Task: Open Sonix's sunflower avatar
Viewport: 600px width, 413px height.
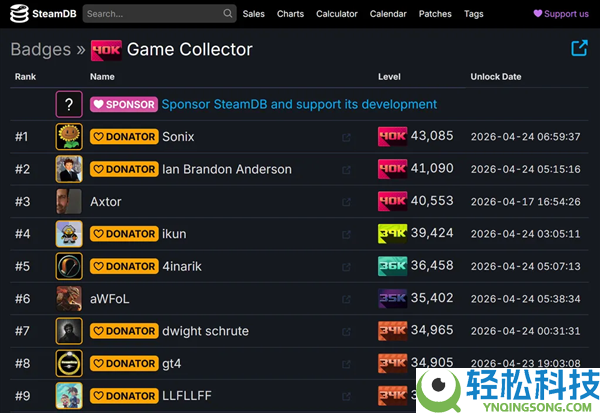Action: tap(69, 137)
